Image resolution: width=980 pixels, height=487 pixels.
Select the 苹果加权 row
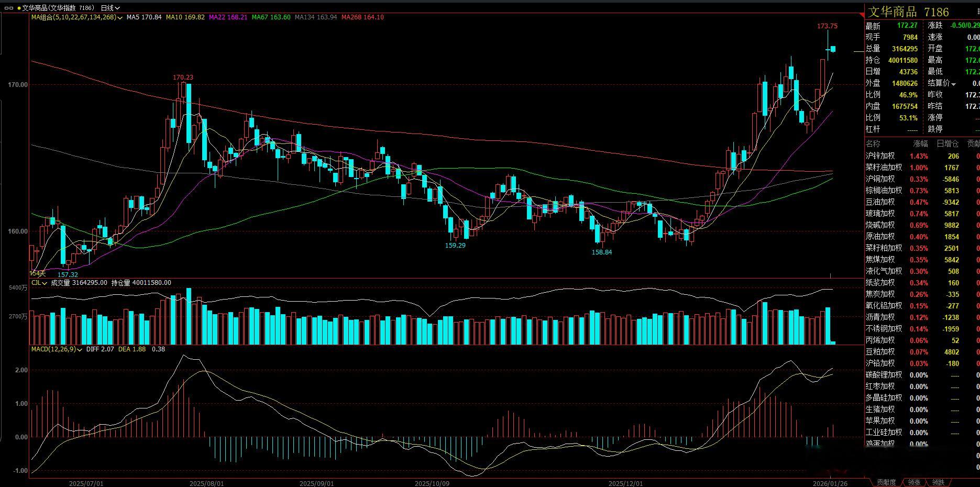pos(922,421)
